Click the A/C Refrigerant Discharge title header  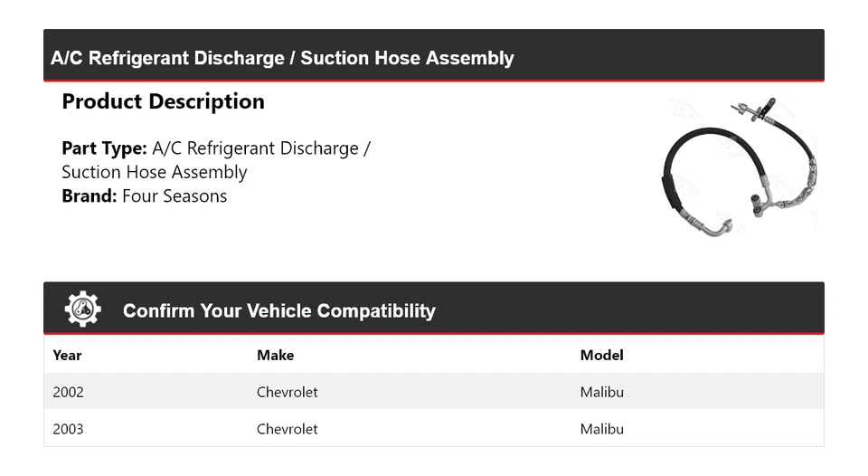point(282,58)
